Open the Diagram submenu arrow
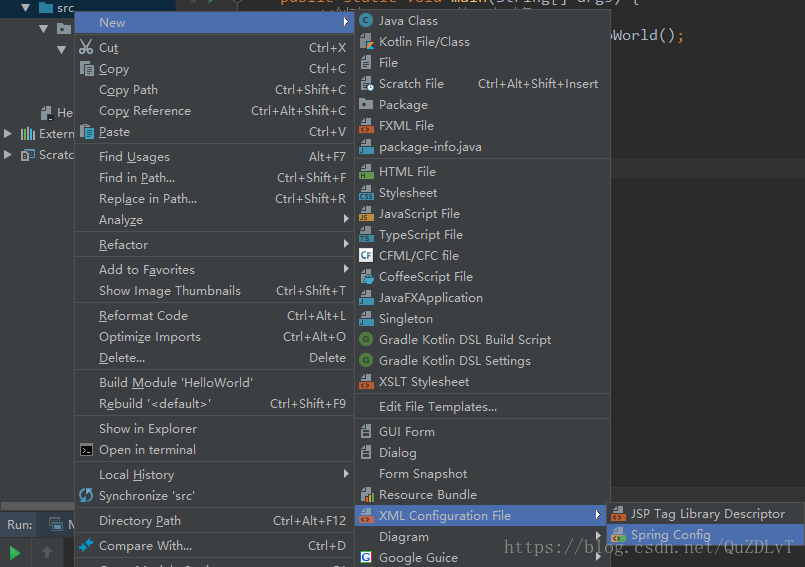This screenshot has height=567, width=805. 598,536
